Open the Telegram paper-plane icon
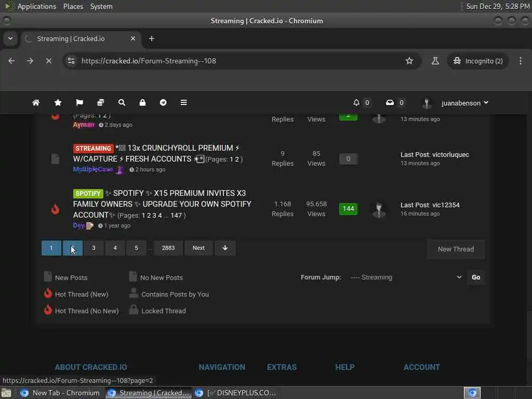This screenshot has width=532, height=399. point(163,102)
